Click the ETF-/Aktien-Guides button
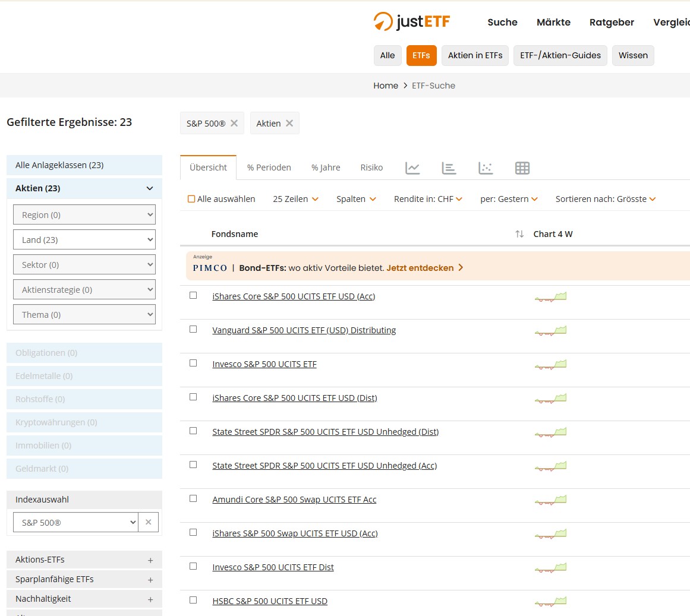The width and height of the screenshot is (690, 616). [560, 55]
